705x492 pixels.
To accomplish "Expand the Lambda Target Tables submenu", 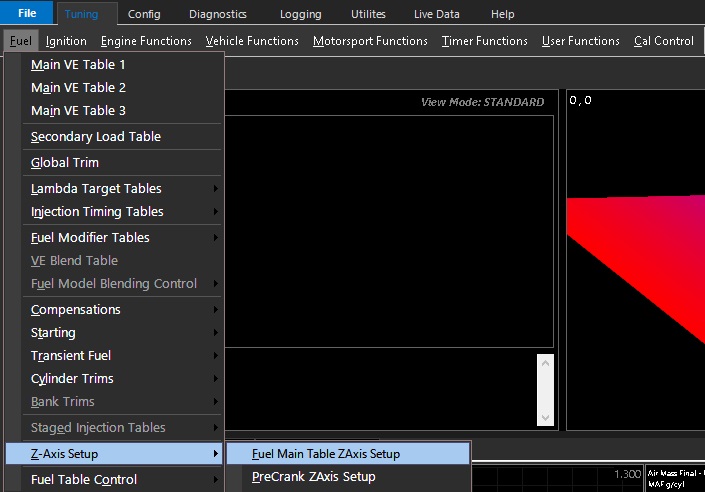I will pyautogui.click(x=96, y=189).
